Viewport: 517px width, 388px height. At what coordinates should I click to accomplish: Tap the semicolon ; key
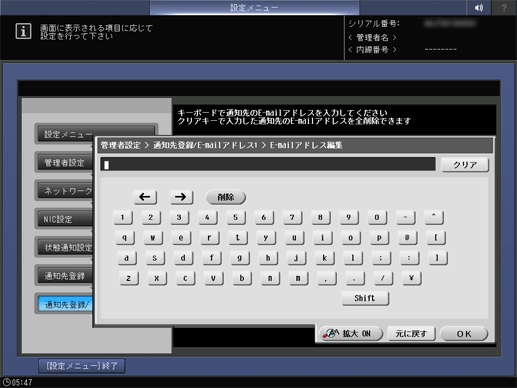click(381, 258)
